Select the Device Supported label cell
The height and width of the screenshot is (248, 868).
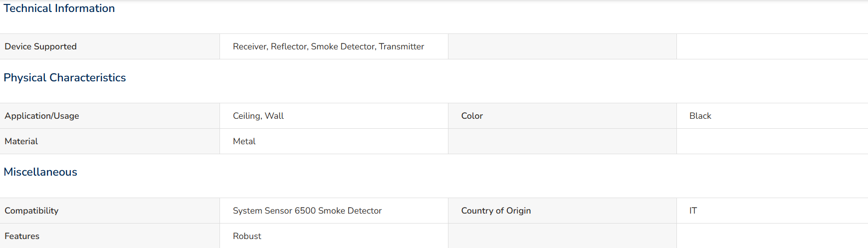coord(110,46)
